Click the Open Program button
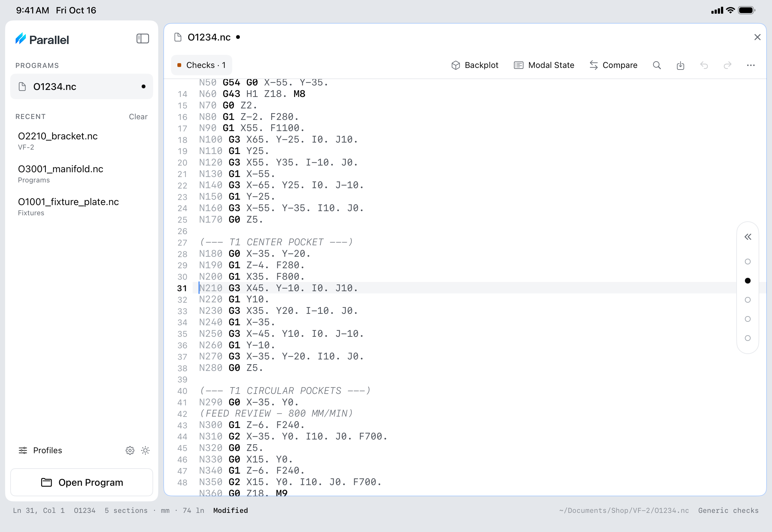772x532 pixels. (x=82, y=482)
